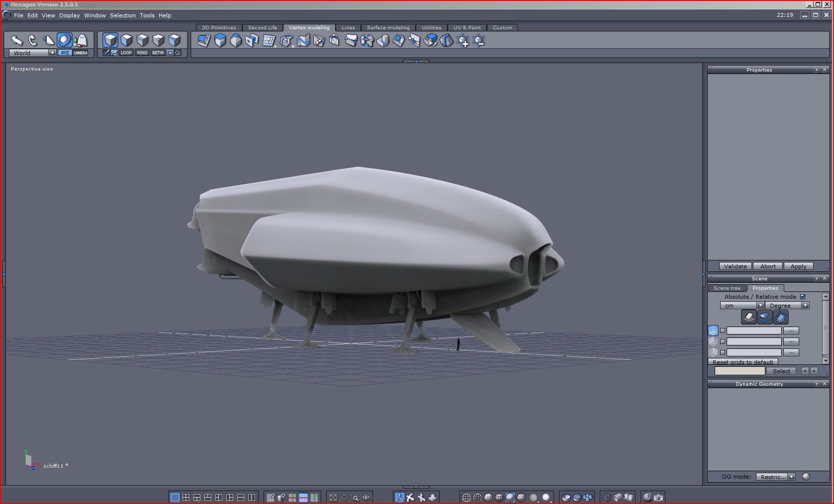Click the angled gray grid icon in Scene properties
Screen dimensions: 834x504
tap(749, 317)
